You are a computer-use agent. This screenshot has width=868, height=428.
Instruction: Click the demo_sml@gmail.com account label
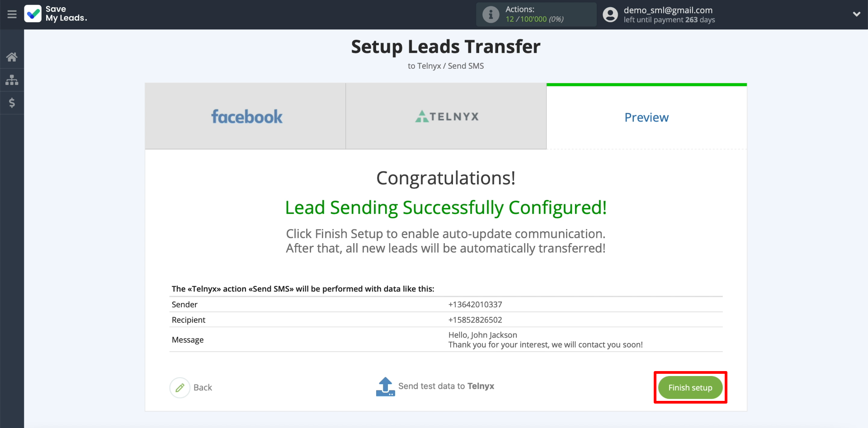[x=668, y=10]
